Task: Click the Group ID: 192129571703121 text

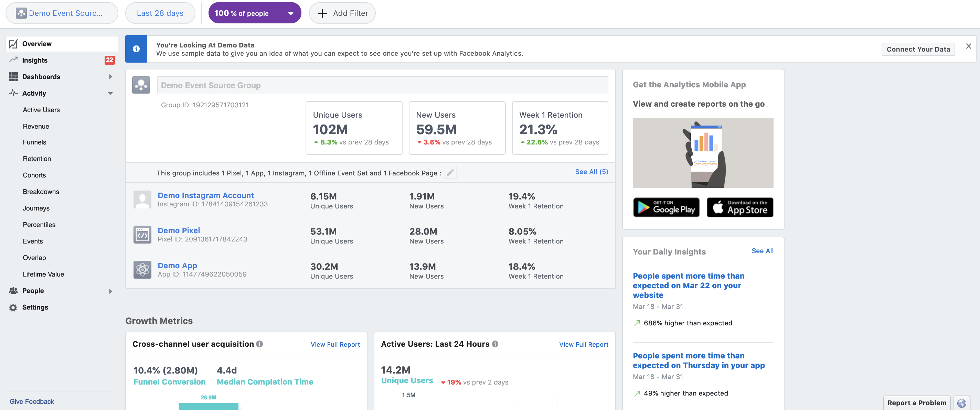Action: 205,105
